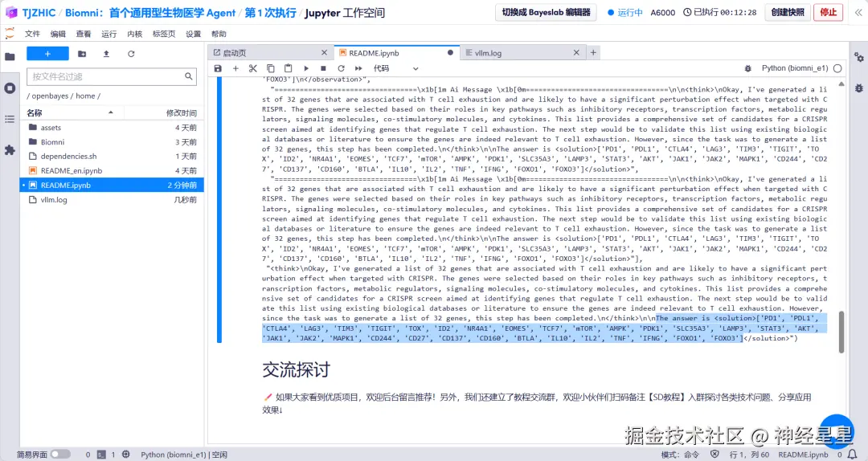Click the 创建快照 button

click(788, 12)
